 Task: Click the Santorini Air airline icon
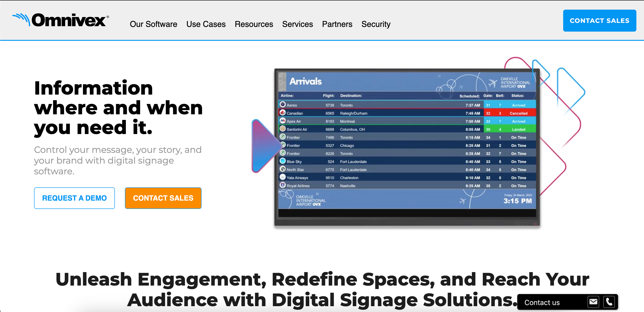283,129
